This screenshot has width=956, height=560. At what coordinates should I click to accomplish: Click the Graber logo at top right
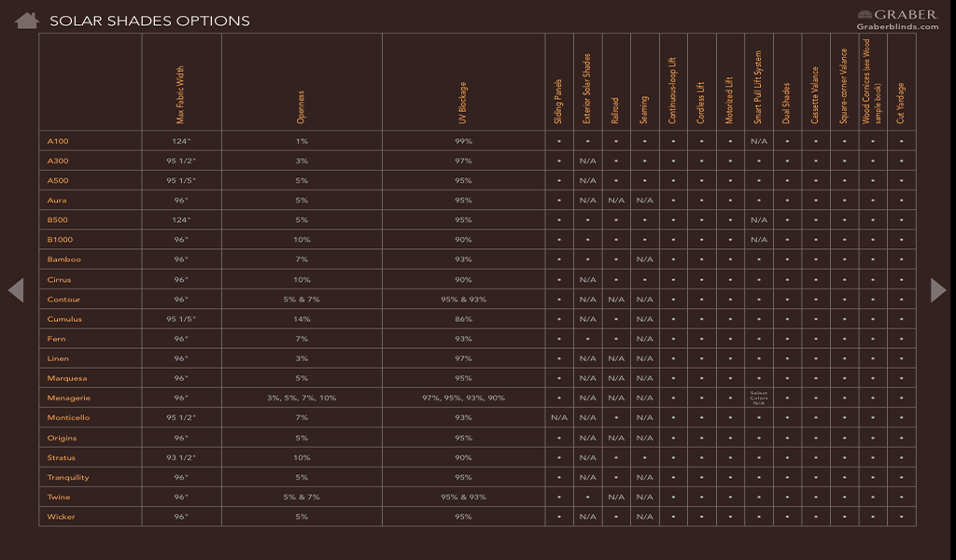pyautogui.click(x=896, y=14)
